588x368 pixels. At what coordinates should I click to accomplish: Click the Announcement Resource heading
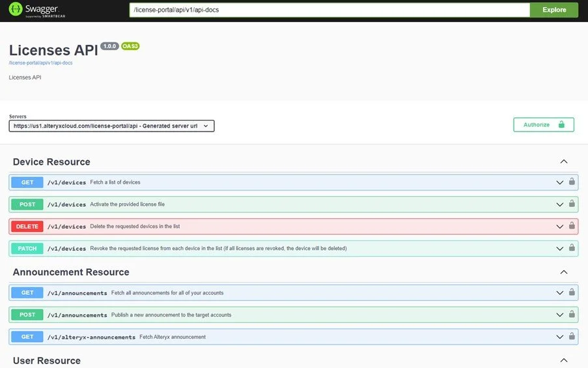(71, 272)
